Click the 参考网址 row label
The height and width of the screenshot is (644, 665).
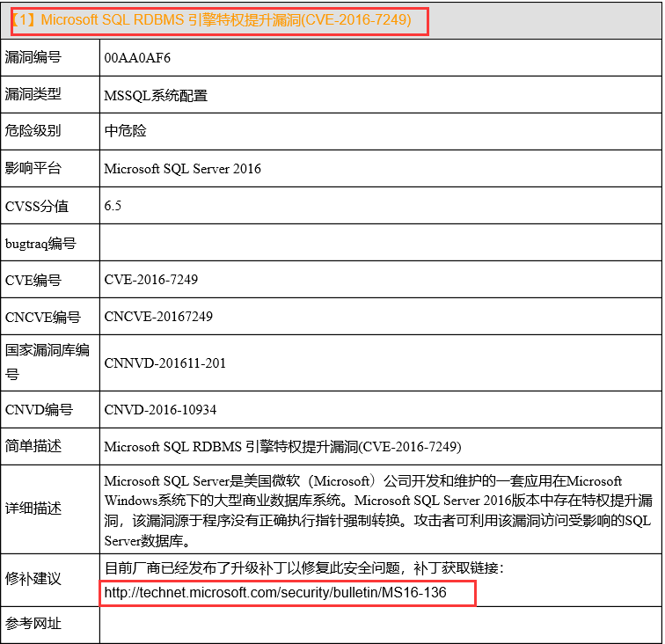click(33, 624)
